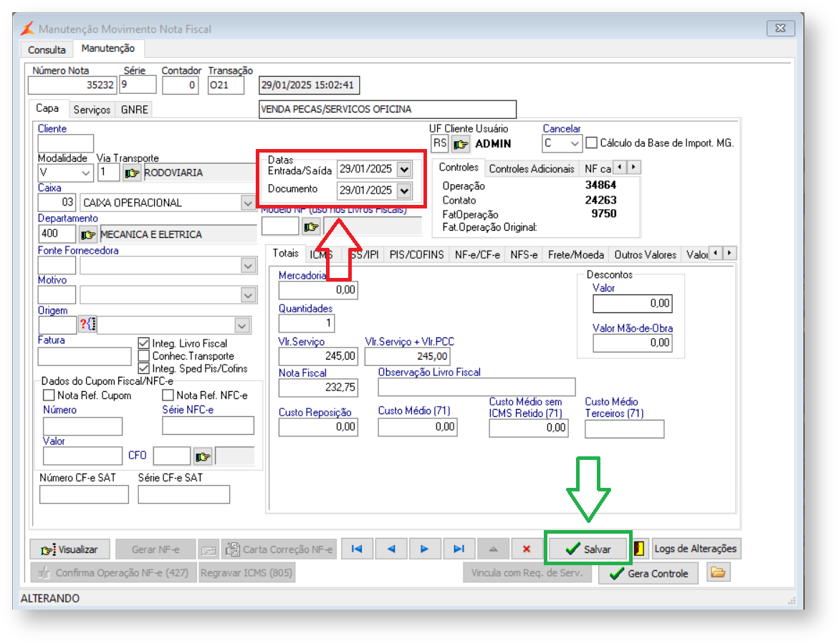Click Logs de Alterações button
This screenshot has width=839, height=644.
click(x=696, y=549)
